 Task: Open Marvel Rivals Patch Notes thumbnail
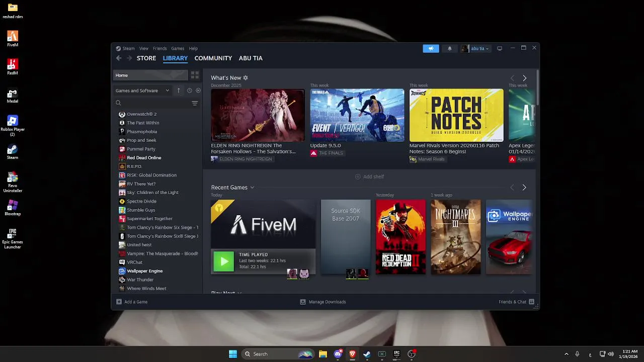[x=456, y=115]
